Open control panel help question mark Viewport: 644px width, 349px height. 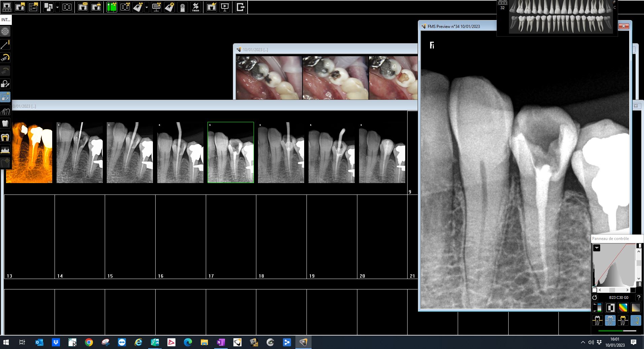(x=638, y=298)
